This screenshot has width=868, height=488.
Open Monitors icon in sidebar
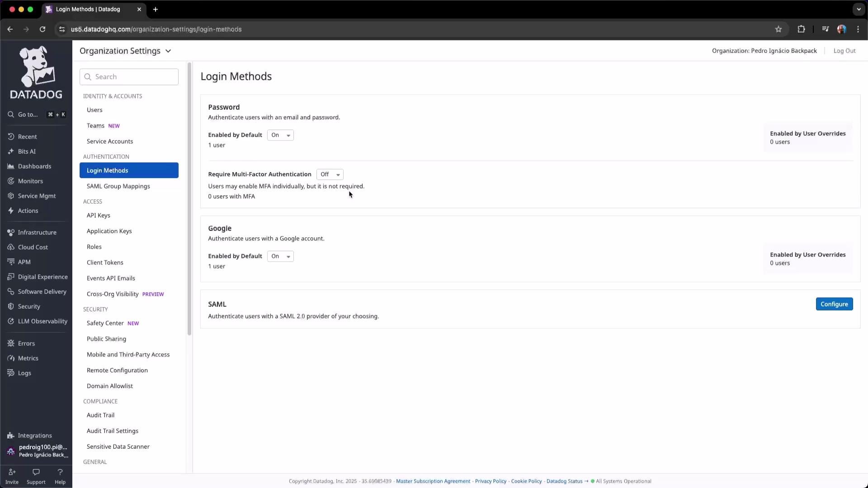click(x=11, y=181)
